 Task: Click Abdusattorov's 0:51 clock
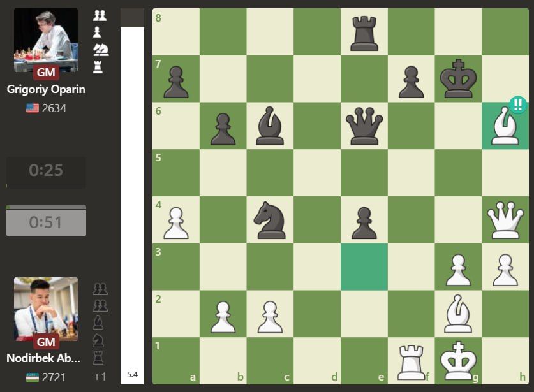[x=46, y=221]
